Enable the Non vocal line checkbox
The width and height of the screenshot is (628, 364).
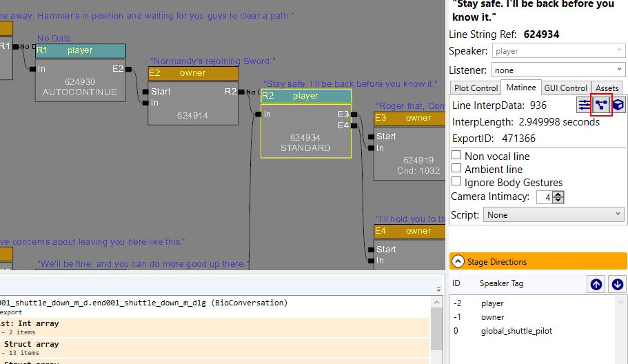(x=456, y=155)
